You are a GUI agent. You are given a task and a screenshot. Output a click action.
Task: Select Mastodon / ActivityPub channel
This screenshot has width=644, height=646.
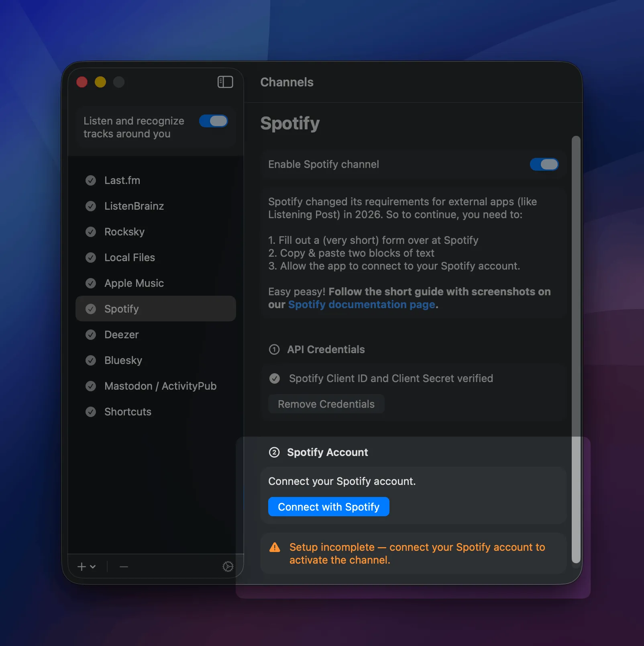[x=156, y=386]
